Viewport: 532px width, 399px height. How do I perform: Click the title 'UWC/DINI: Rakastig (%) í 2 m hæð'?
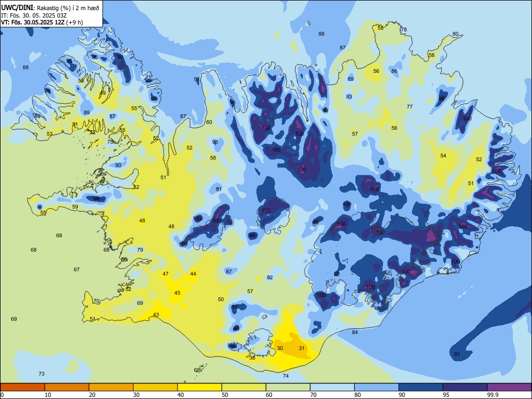tap(50, 7)
